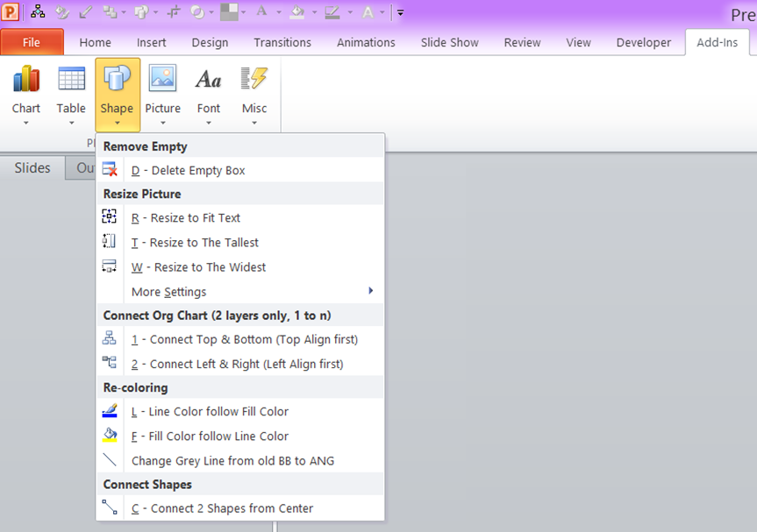Select Connect Left & Right option
Image resolution: width=757 pixels, height=532 pixels.
coord(237,364)
